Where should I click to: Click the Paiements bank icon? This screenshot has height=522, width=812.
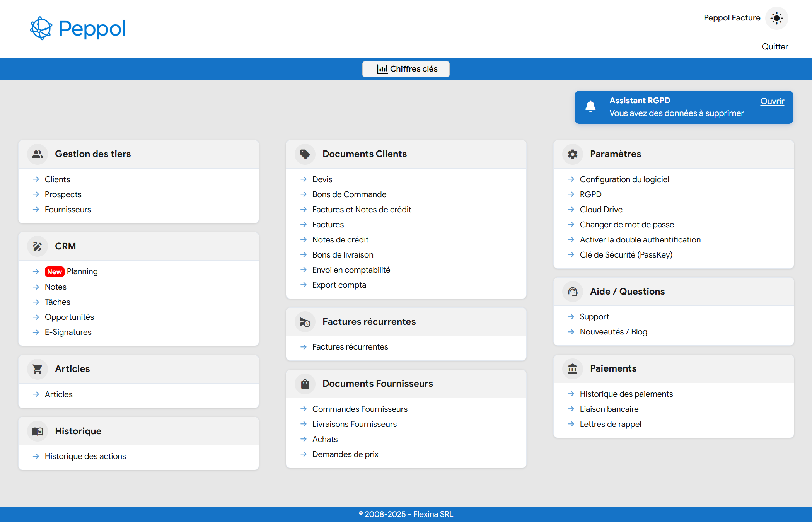coord(573,368)
